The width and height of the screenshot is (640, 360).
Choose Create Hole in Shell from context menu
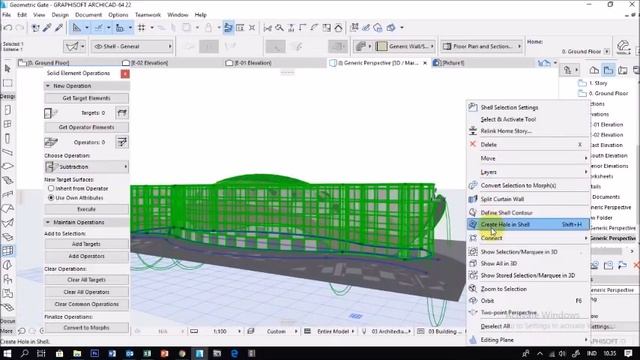coord(529,224)
